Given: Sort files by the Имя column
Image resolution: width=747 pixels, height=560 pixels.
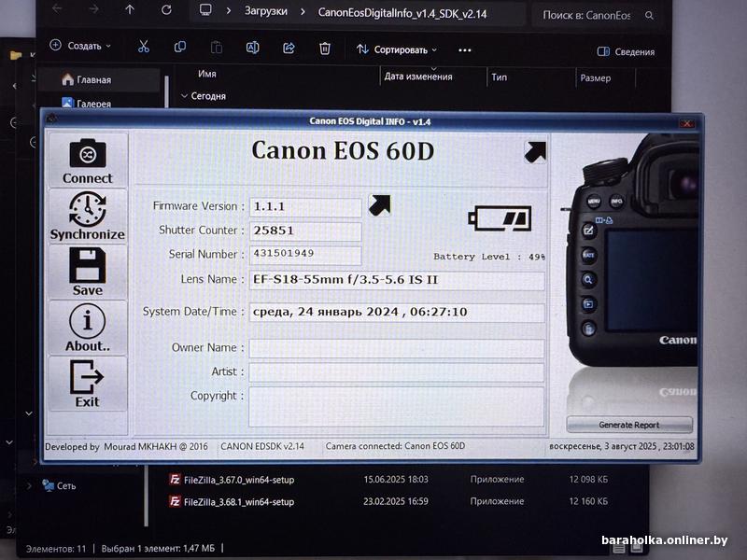Looking at the screenshot, I should pos(207,74).
